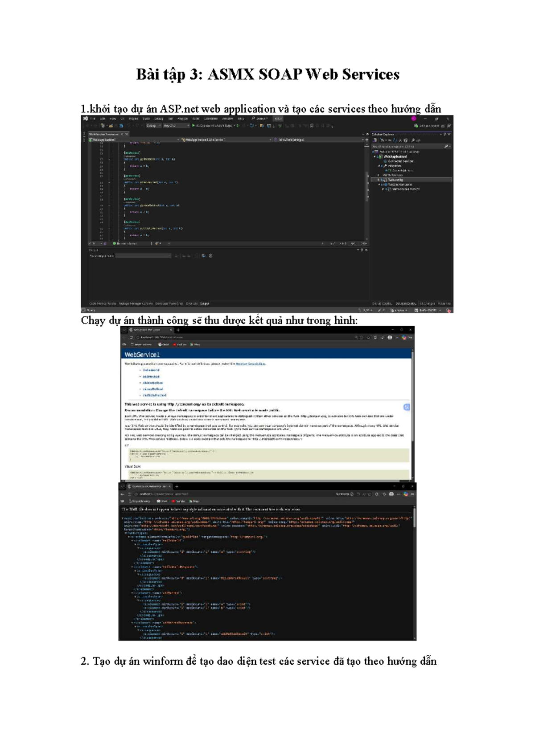Viewport: 535px width, 756px height.
Task: Expand the References node in Solution Explorer
Action: (379, 175)
